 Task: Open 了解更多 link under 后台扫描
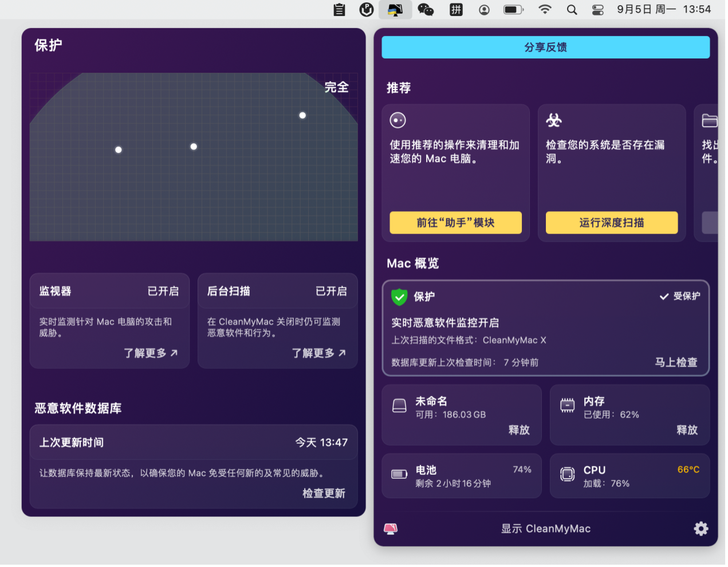(318, 353)
